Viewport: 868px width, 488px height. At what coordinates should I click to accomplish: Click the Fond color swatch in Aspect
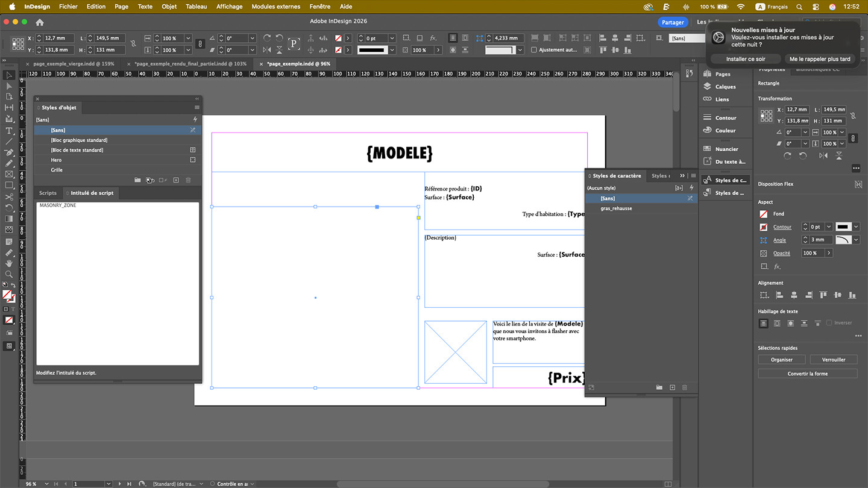[x=764, y=214]
